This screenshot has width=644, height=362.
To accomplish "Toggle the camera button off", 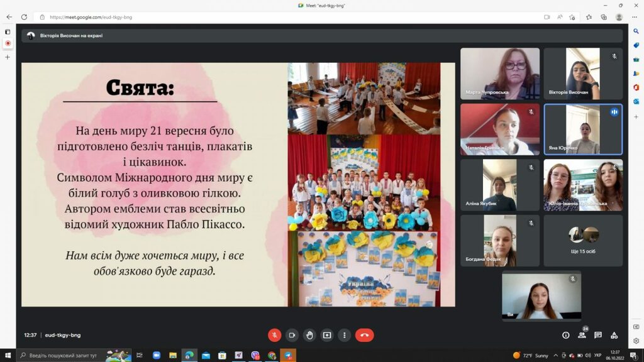I will point(292,336).
